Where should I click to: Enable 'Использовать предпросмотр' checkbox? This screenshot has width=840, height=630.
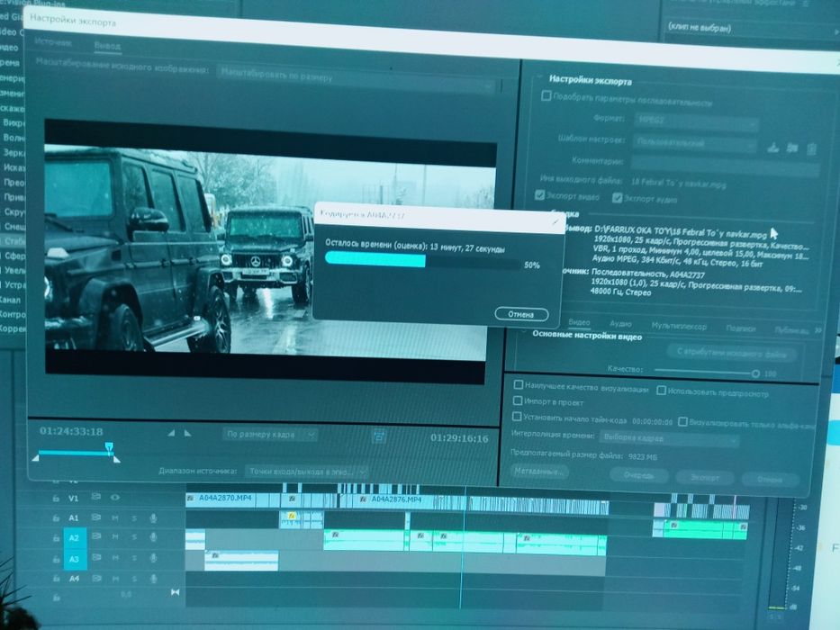coord(662,391)
